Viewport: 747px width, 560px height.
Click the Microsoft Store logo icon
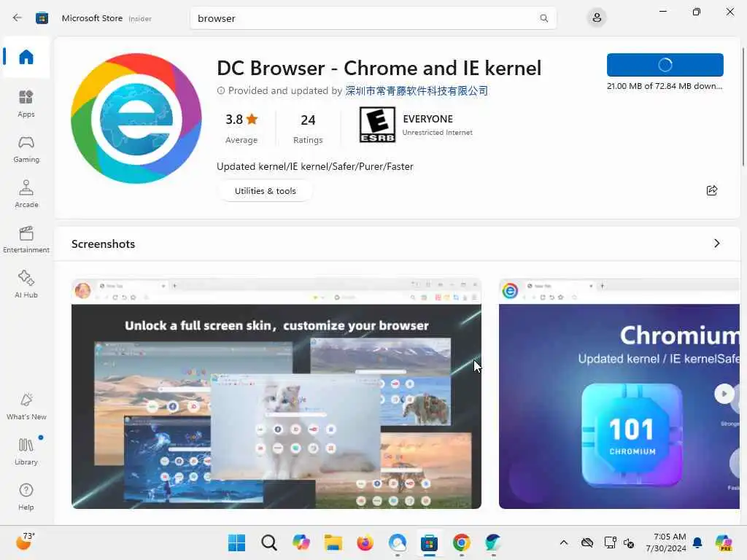42,18
